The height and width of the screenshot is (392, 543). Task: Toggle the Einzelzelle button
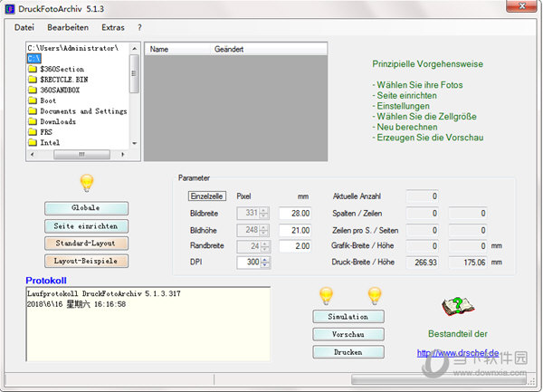click(206, 196)
